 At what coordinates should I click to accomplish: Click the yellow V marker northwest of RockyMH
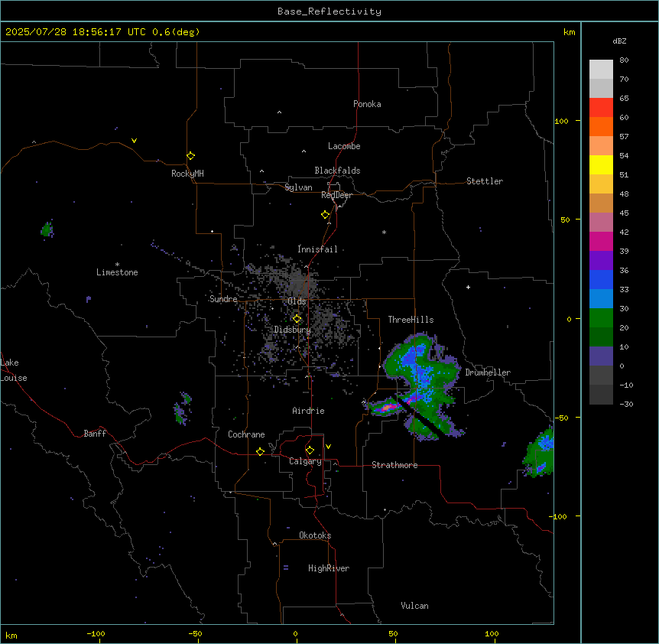click(x=134, y=141)
